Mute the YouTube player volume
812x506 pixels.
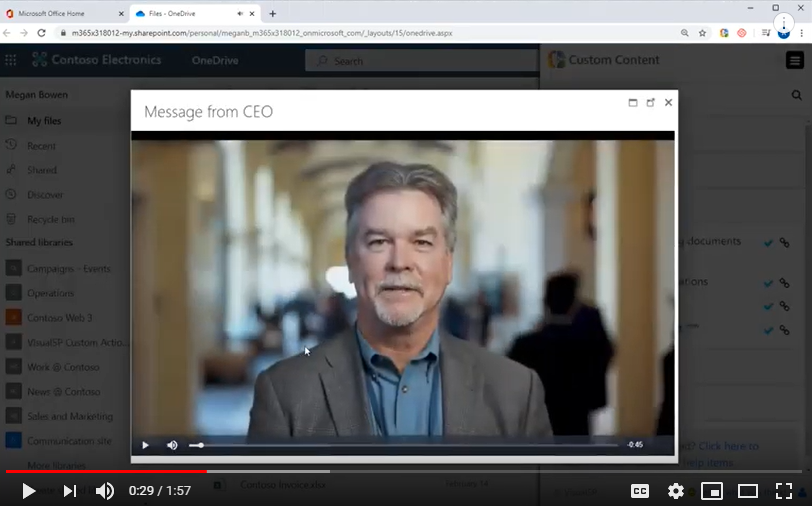(105, 490)
